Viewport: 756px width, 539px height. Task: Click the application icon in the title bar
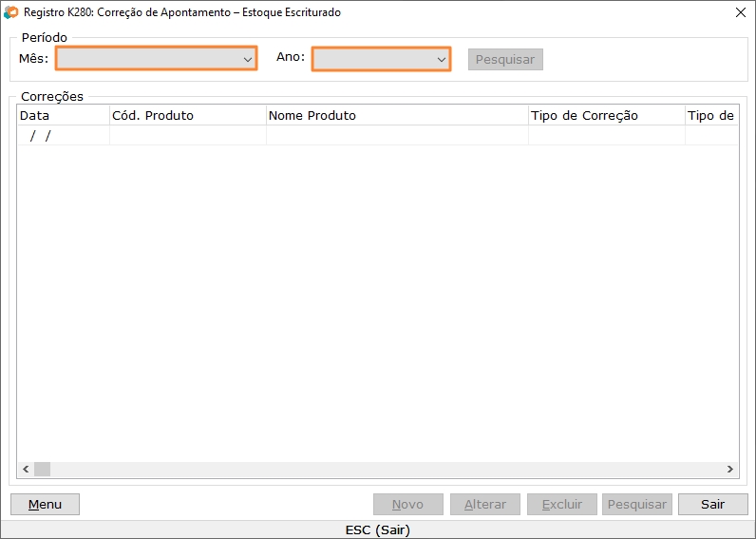click(x=11, y=12)
